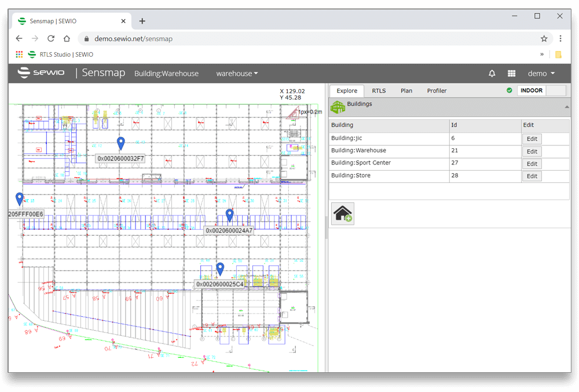The image size is (579, 392).
Task: Bookmark the page with the star icon
Action: (x=544, y=38)
